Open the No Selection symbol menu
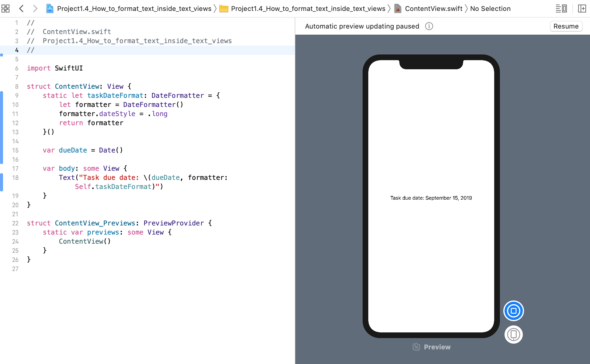The height and width of the screenshot is (364, 590). click(x=490, y=9)
